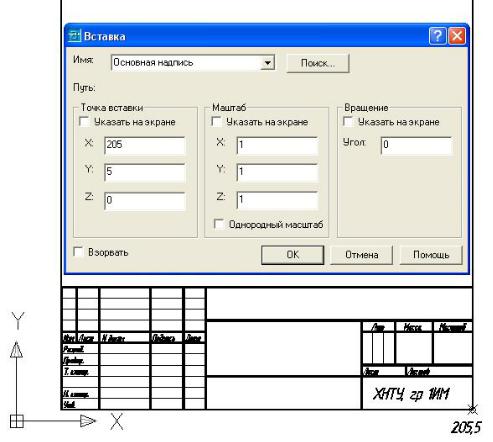Toggle the Взорвать checkbox
493x442 pixels.
click(x=78, y=252)
